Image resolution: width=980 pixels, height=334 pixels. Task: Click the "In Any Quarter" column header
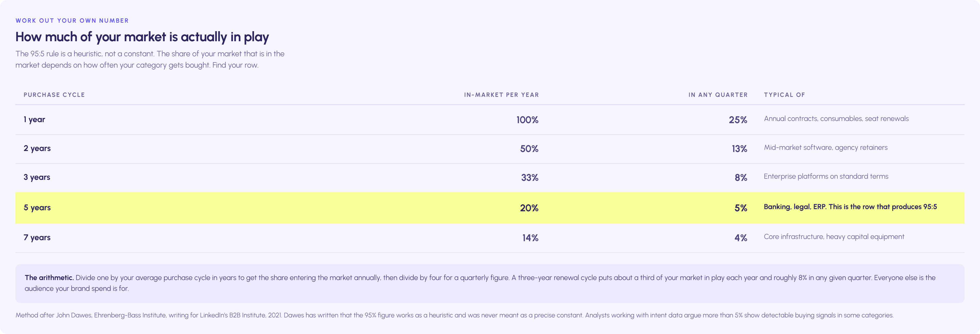pos(718,95)
